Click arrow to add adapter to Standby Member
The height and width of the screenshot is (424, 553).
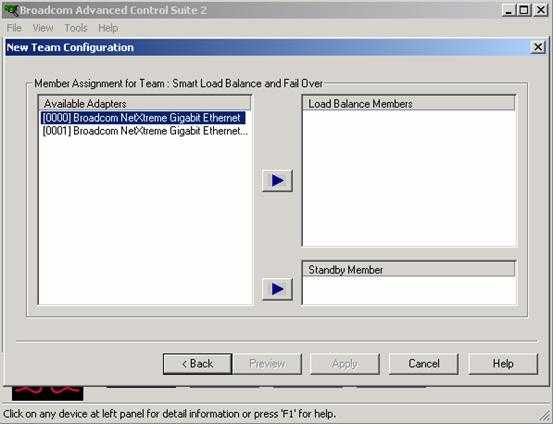pos(277,289)
